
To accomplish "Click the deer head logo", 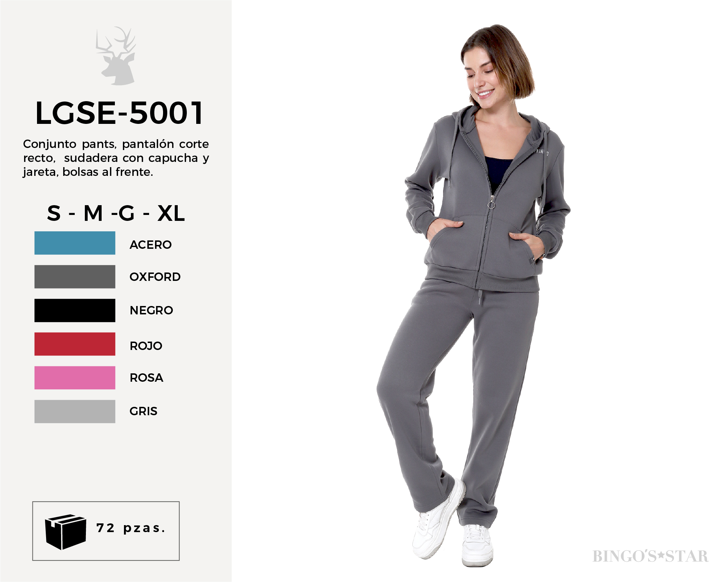I will click(x=116, y=56).
